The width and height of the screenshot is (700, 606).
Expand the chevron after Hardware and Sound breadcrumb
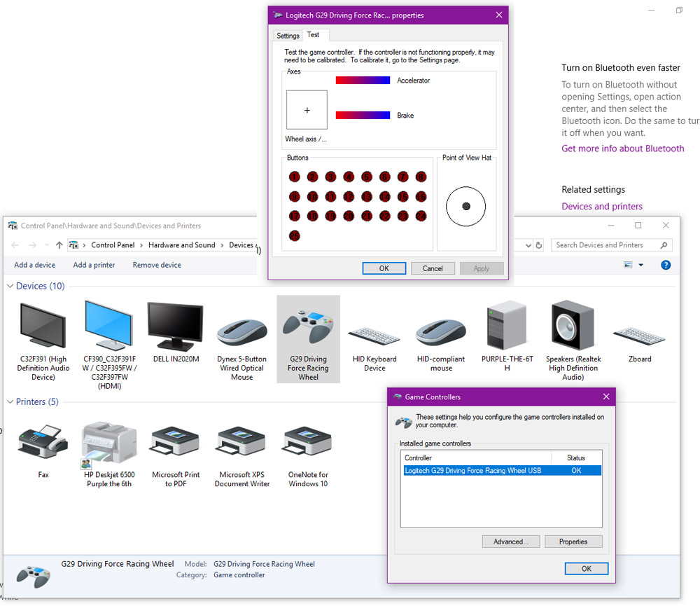click(222, 245)
